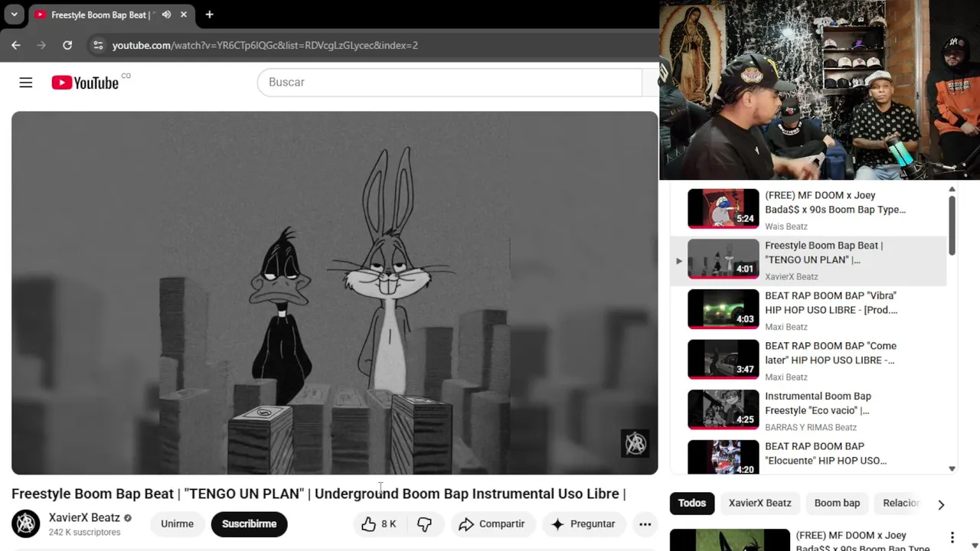Image resolution: width=980 pixels, height=551 pixels.
Task: Click the Suscribirme button
Action: pos(249,524)
